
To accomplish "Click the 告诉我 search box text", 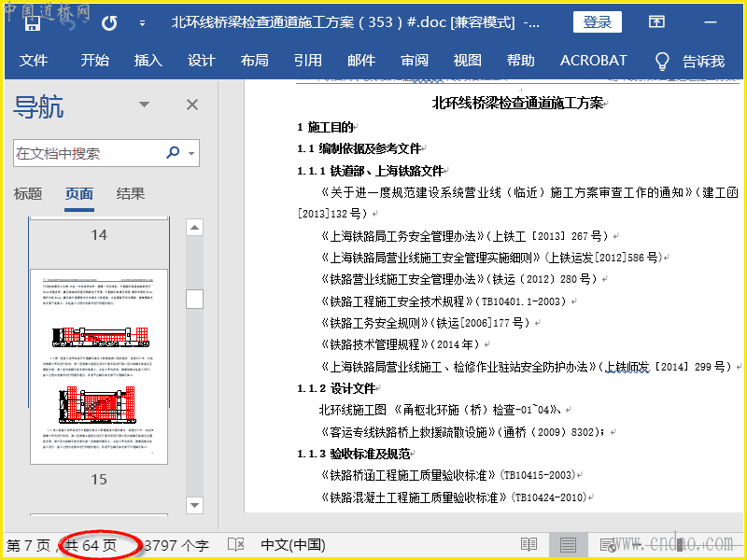I will click(x=704, y=61).
